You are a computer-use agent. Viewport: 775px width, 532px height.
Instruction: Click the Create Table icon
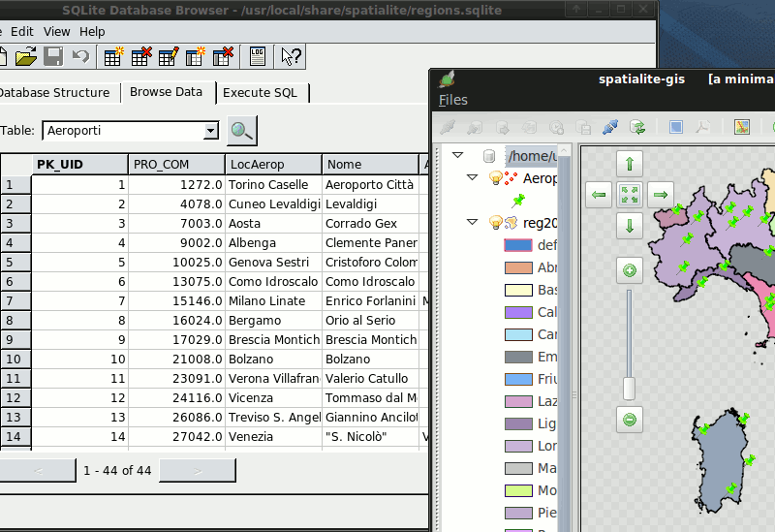pos(113,56)
